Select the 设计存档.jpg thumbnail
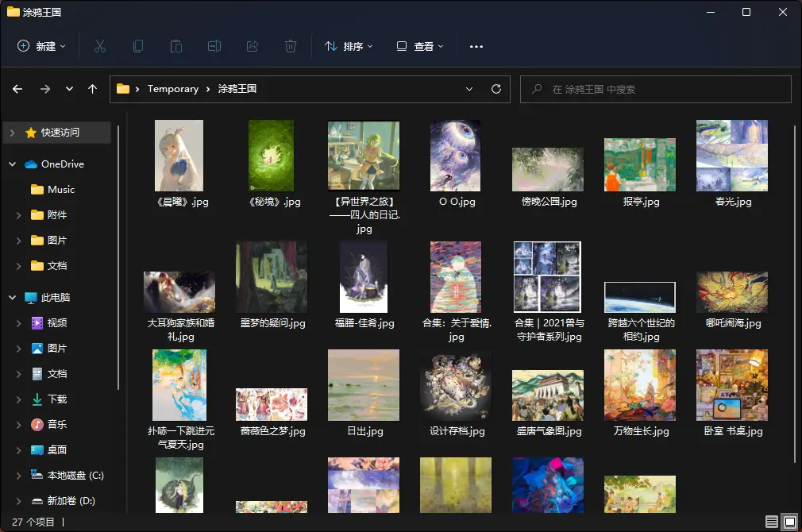This screenshot has height=532, width=802. click(455, 385)
